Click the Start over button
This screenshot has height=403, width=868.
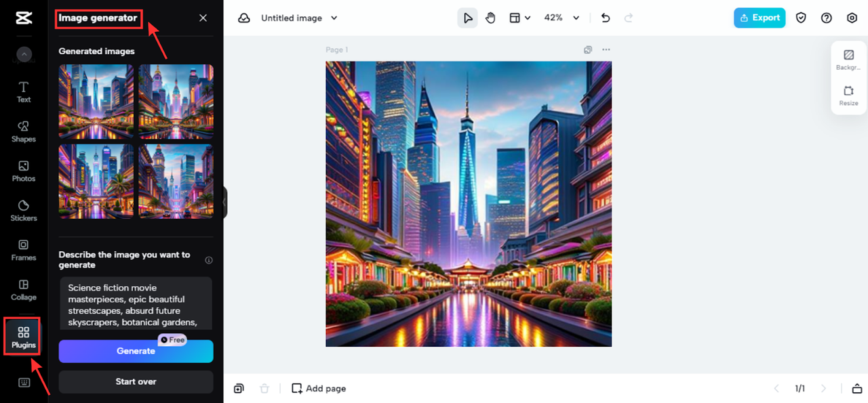[x=136, y=381]
